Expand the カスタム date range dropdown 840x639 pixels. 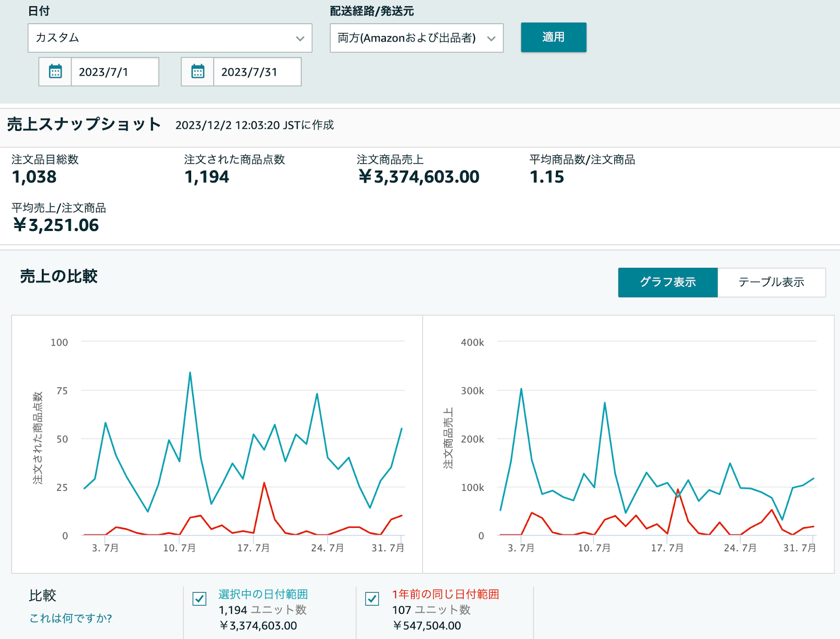[170, 38]
